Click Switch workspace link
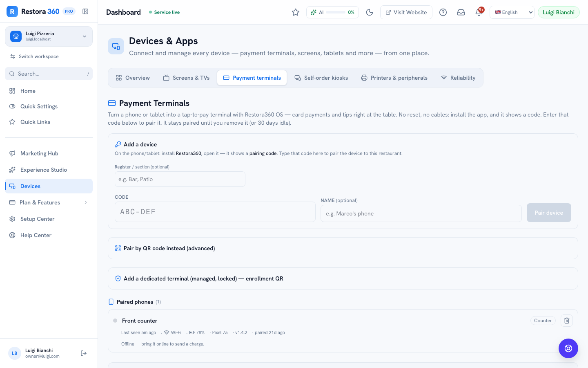 click(34, 56)
